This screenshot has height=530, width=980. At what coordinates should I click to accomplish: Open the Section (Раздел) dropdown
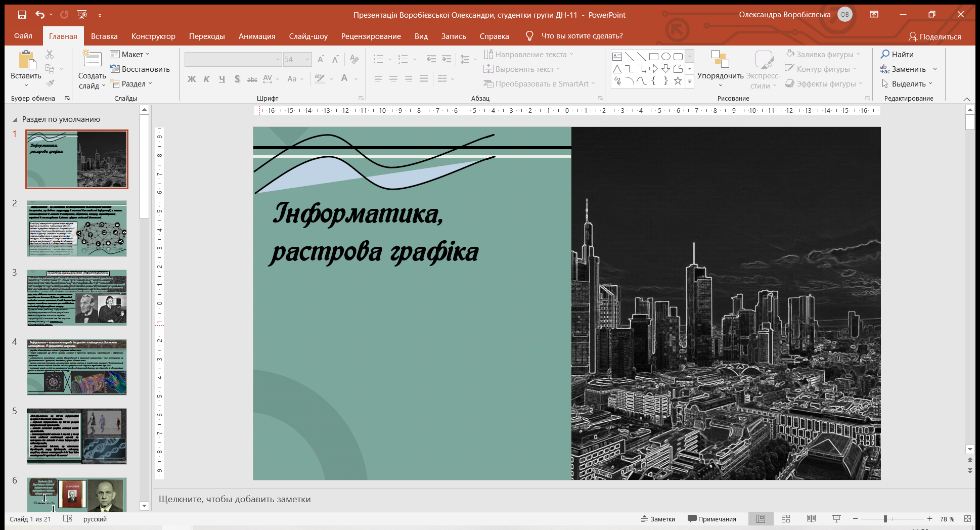coord(131,83)
